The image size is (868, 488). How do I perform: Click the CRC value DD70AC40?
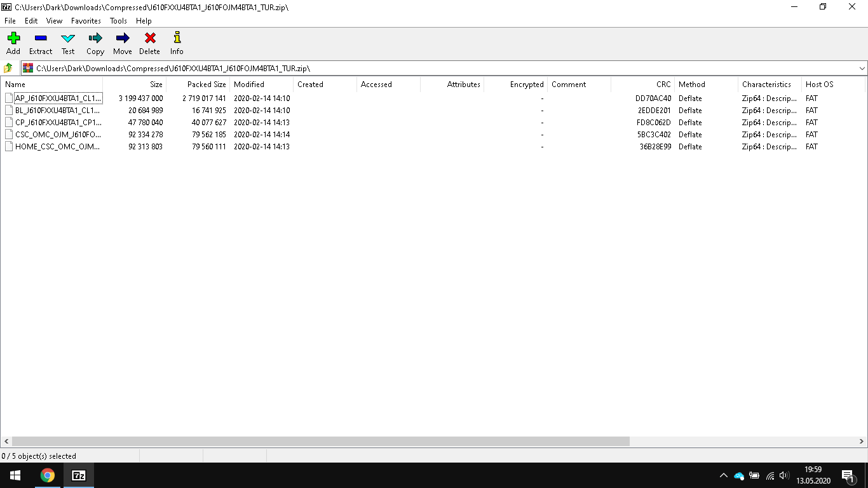[x=653, y=98]
